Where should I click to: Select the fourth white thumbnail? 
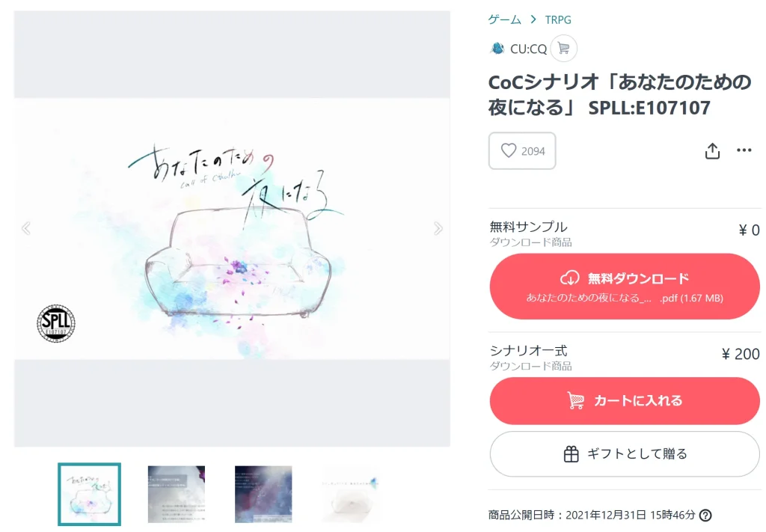tap(350, 495)
